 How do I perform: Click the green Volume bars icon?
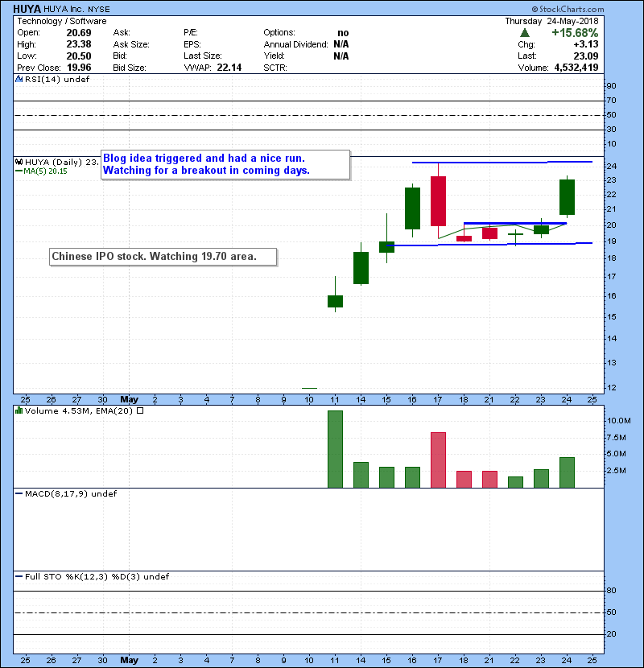pos(19,410)
